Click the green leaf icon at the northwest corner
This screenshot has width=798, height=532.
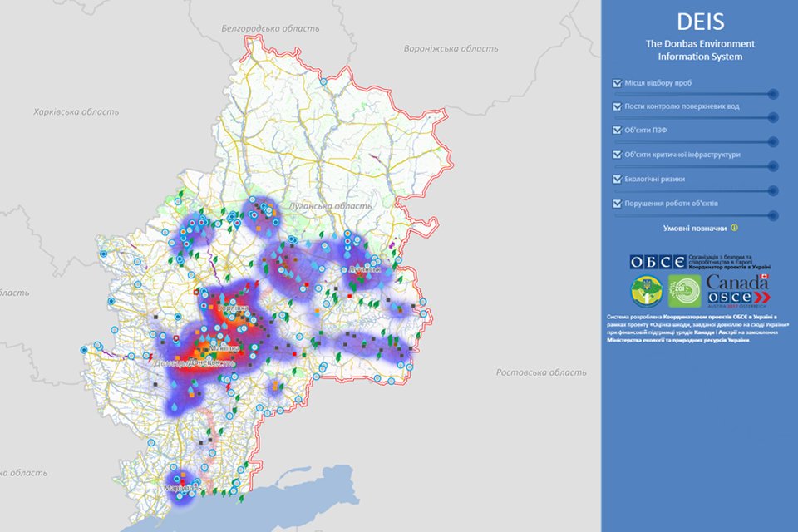click(x=180, y=194)
